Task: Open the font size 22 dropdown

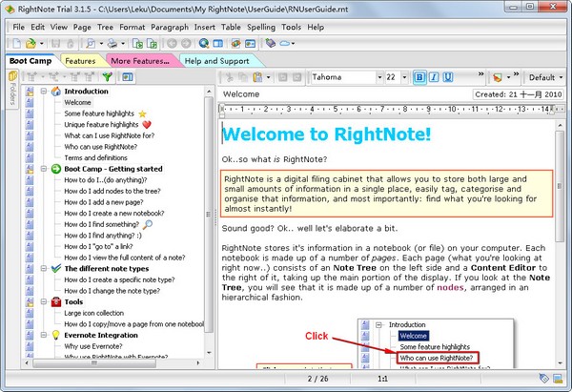Action: tap(404, 77)
